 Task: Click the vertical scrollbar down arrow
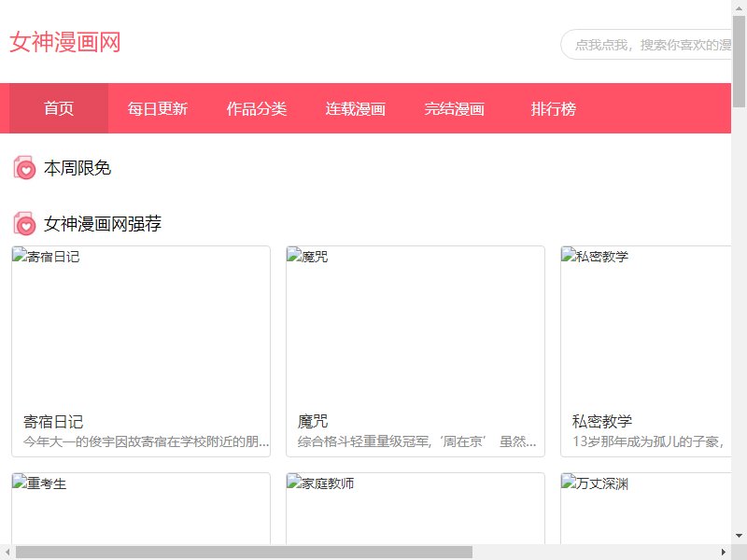739,536
